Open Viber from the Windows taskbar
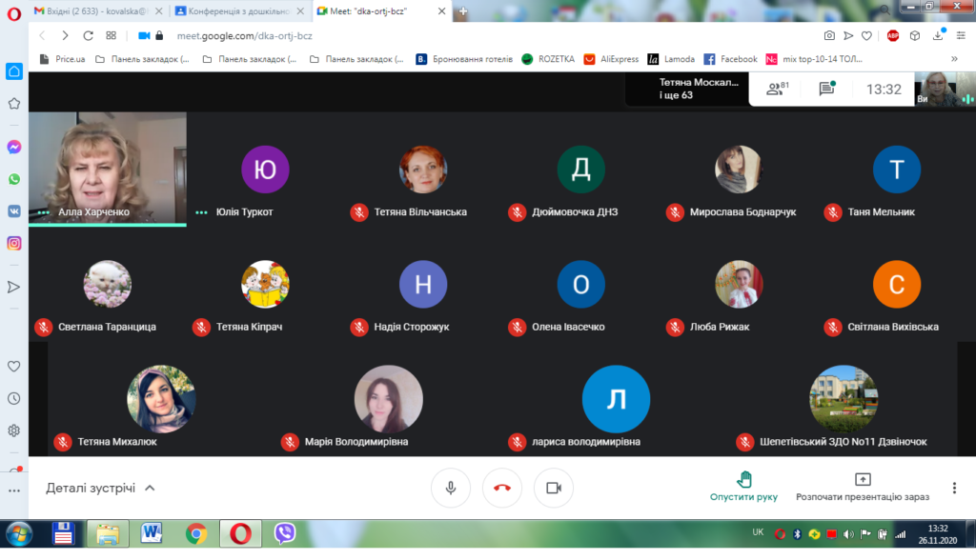Image resolution: width=976 pixels, height=560 pixels. 284,533
